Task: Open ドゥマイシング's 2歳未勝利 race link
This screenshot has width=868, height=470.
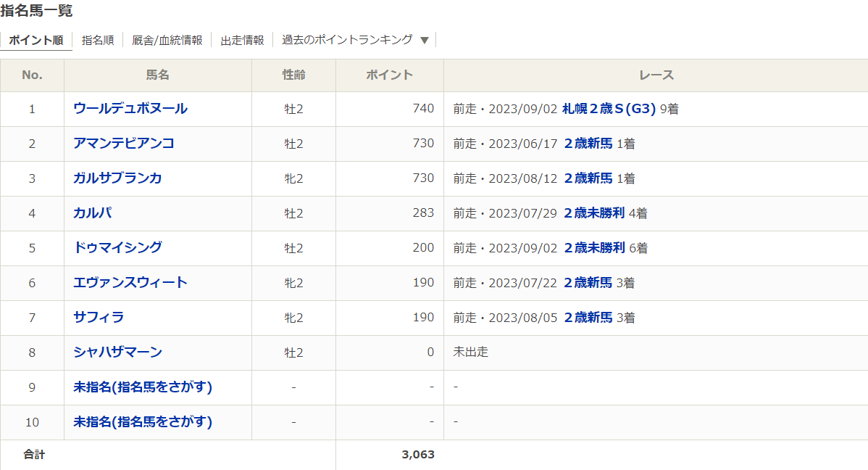Action: 594,248
